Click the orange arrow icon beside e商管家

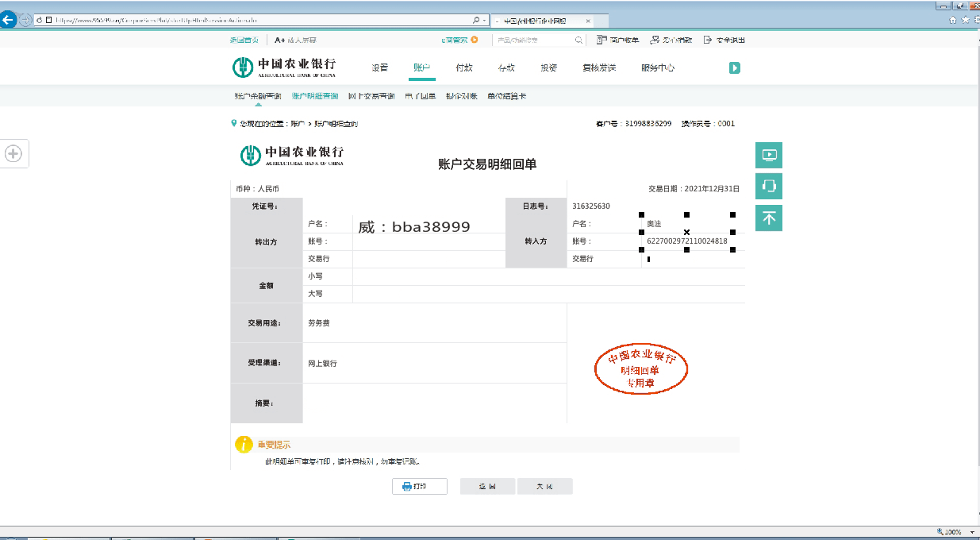click(x=475, y=40)
